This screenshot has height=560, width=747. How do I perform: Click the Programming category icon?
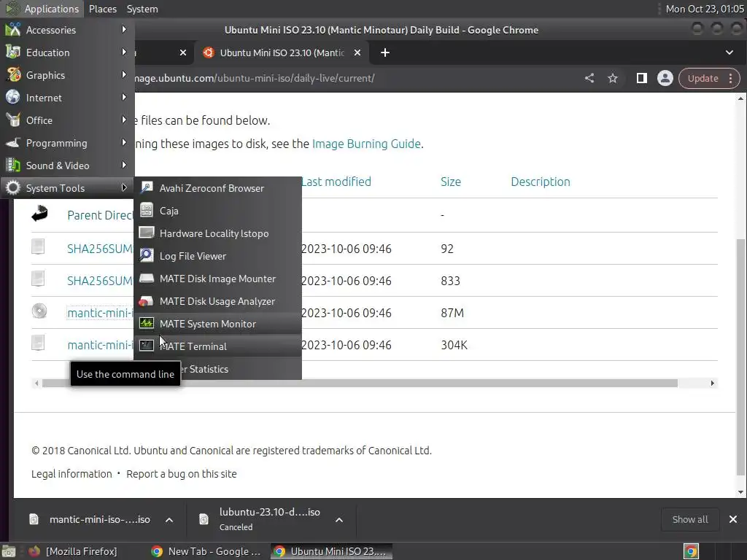13,143
